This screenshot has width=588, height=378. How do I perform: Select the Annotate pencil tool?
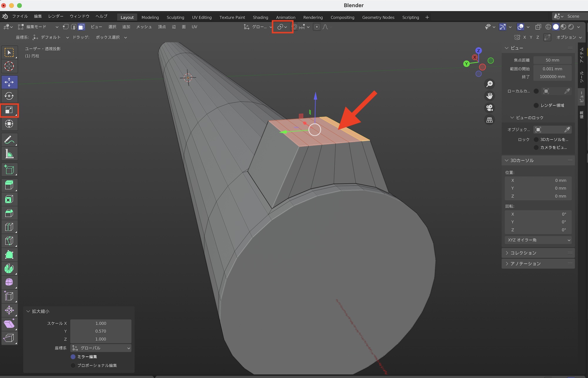pyautogui.click(x=9, y=140)
